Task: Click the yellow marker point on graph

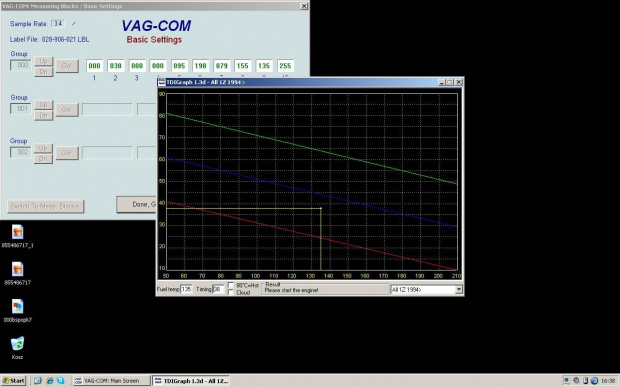Action: pyautogui.click(x=321, y=208)
